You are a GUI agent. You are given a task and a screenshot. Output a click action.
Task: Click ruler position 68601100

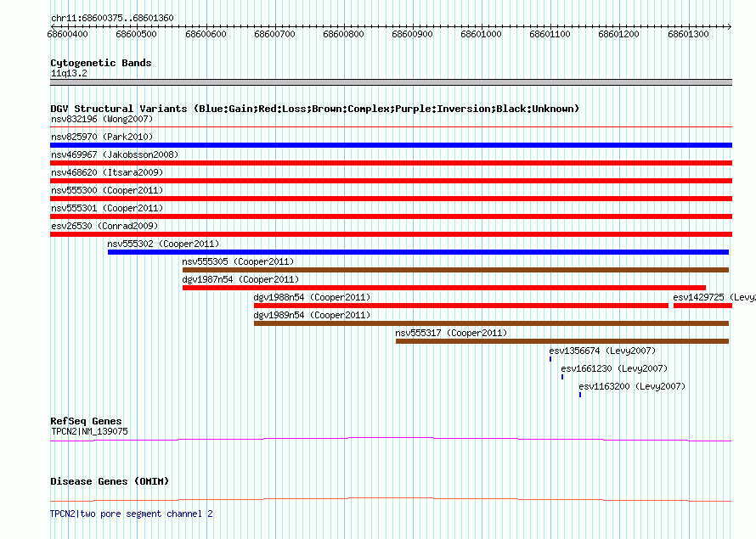pyautogui.click(x=550, y=34)
